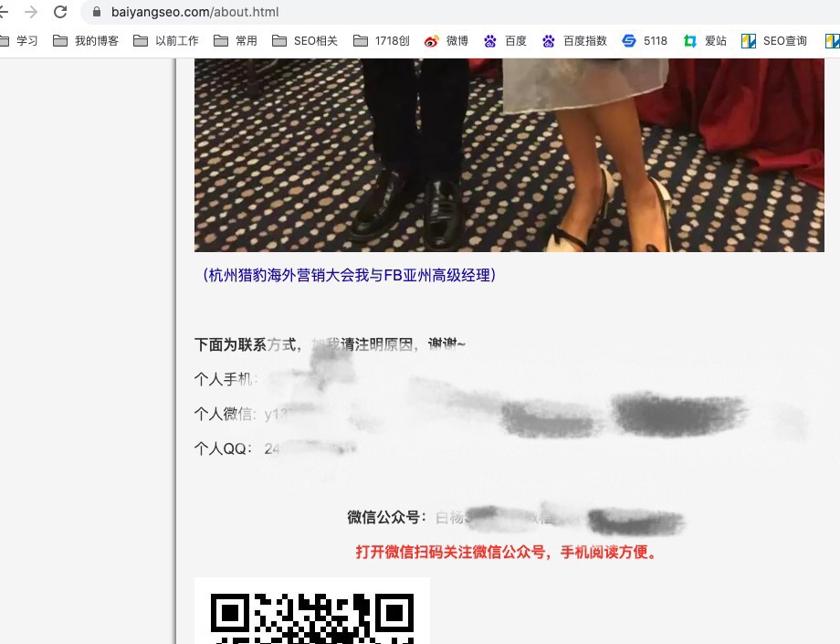Viewport: 840px width, 644px height.
Task: Open the 爱站 bookmark
Action: pos(705,41)
